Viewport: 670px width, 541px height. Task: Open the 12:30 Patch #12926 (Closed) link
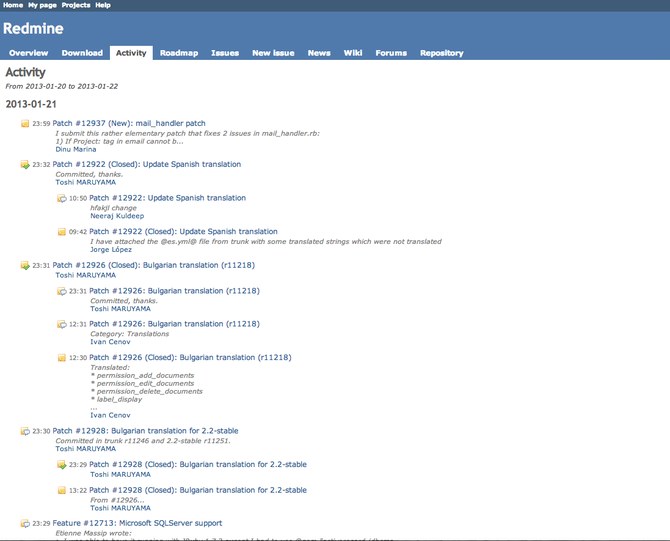click(x=190, y=358)
